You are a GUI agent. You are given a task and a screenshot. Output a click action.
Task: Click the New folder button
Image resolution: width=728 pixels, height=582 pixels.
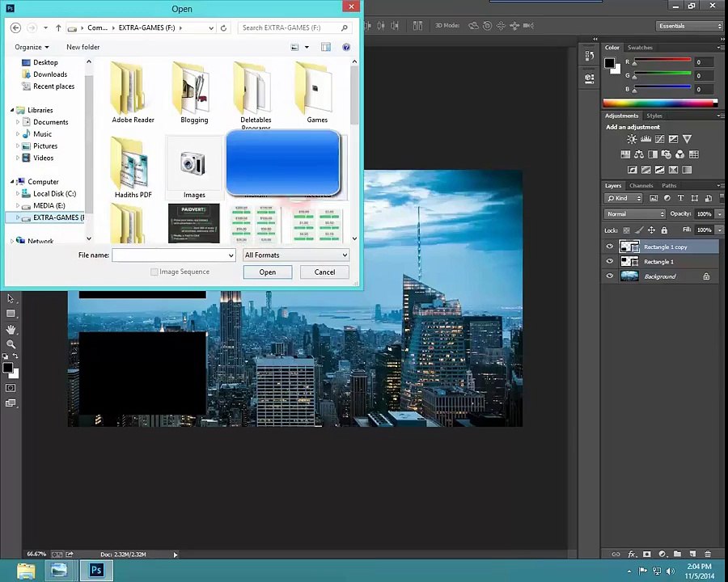click(83, 47)
